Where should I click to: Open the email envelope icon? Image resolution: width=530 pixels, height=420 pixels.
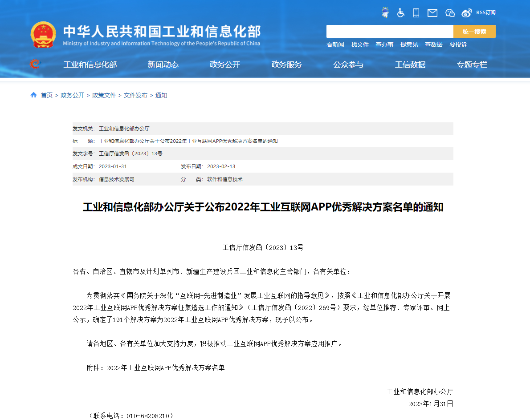[x=432, y=12]
